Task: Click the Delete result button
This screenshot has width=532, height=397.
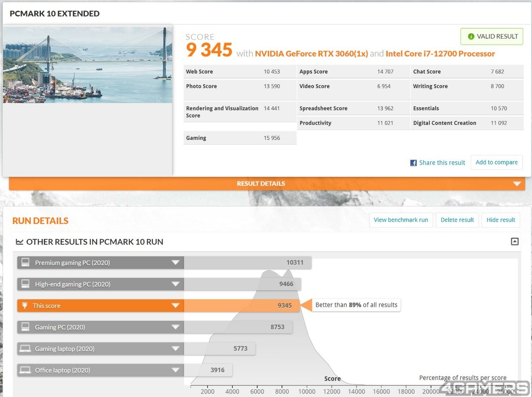Action: click(457, 220)
